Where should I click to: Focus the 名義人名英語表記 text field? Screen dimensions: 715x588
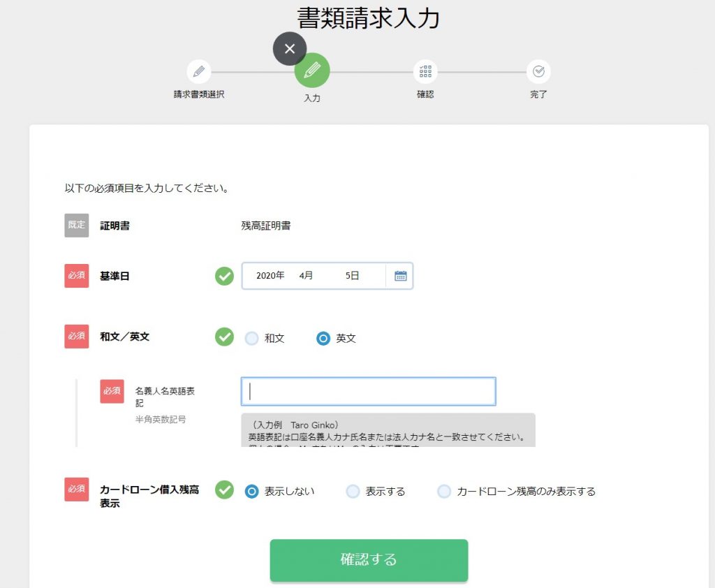coord(368,392)
